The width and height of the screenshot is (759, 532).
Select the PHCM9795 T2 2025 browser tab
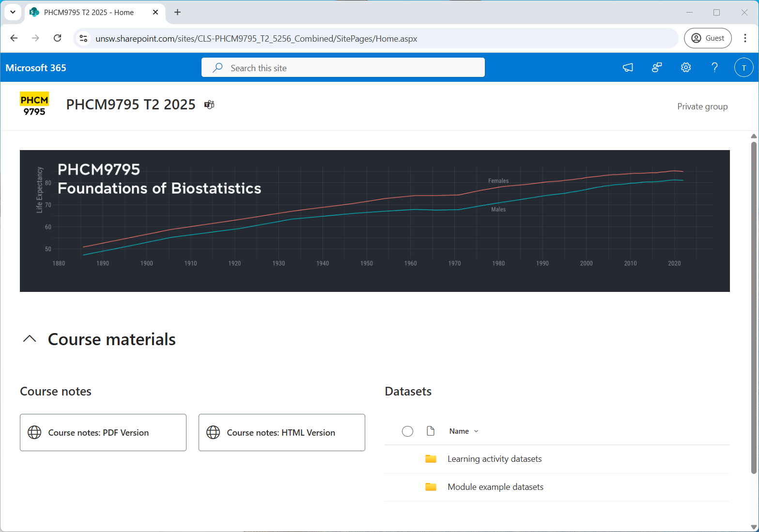89,13
